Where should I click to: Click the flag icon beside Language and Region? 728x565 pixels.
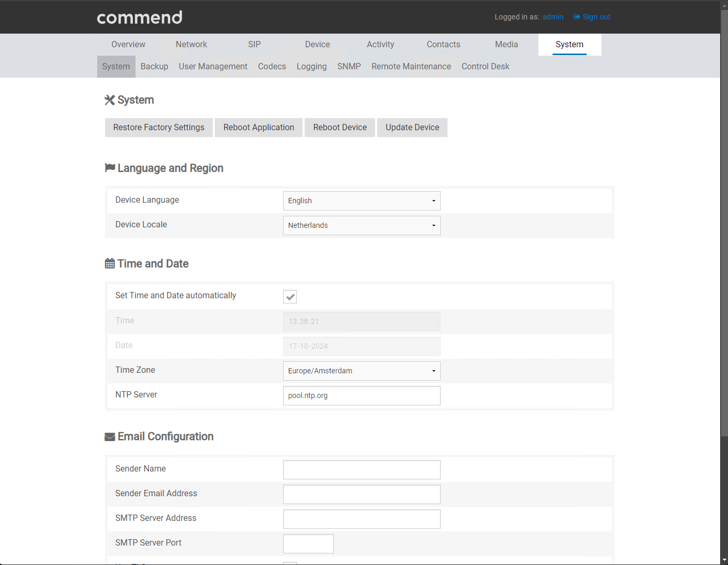[110, 168]
